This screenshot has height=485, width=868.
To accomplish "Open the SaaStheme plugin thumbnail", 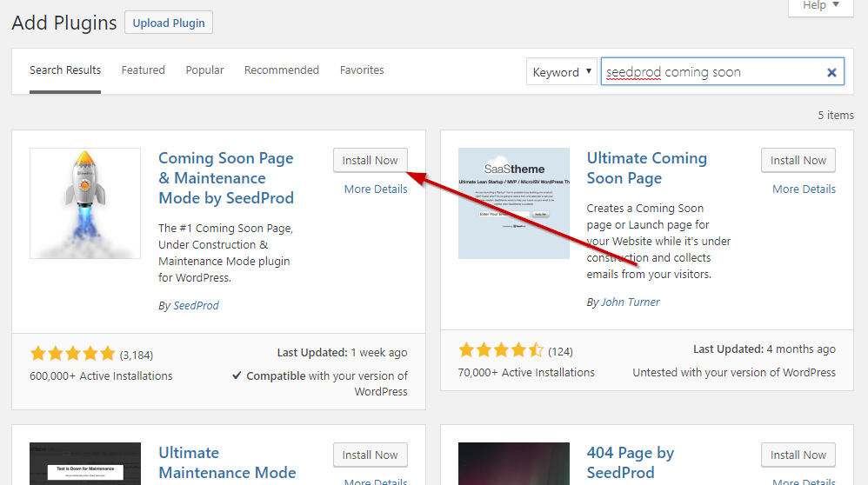I will [x=514, y=203].
